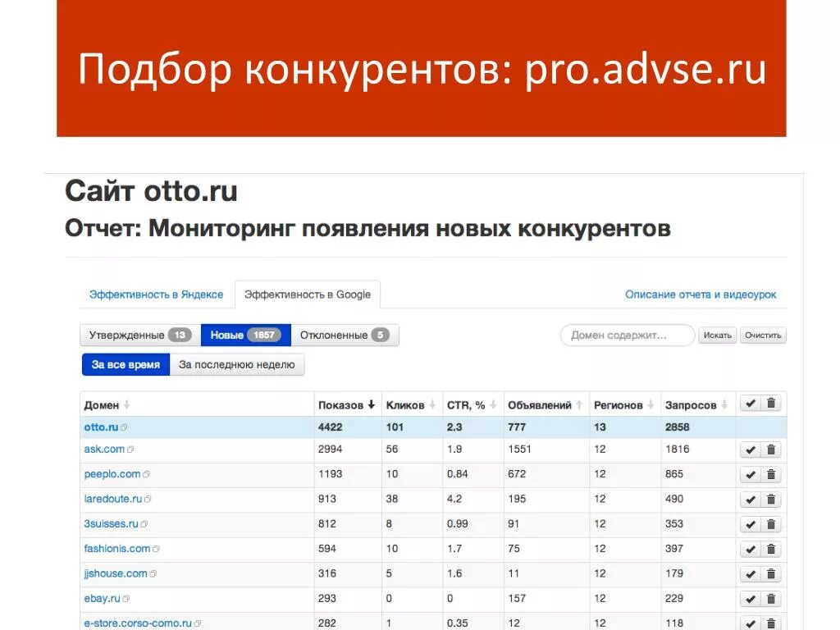Sort table by Регионов column
Viewport: 840px width, 630px height.
(623, 405)
